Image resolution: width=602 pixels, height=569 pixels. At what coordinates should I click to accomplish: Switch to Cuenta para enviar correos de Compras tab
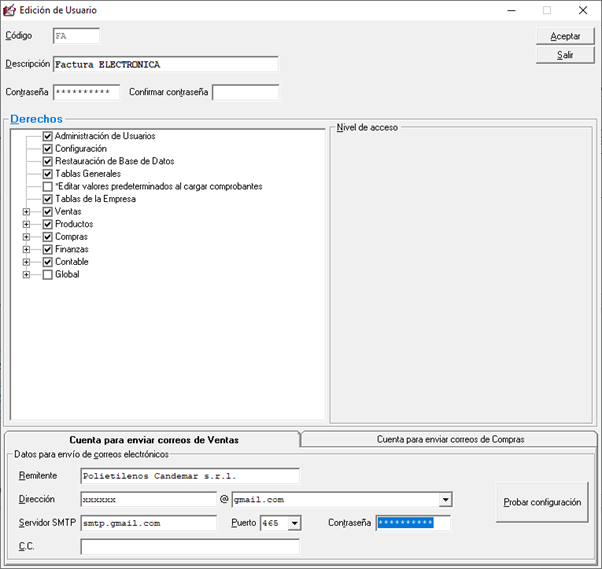[449, 439]
